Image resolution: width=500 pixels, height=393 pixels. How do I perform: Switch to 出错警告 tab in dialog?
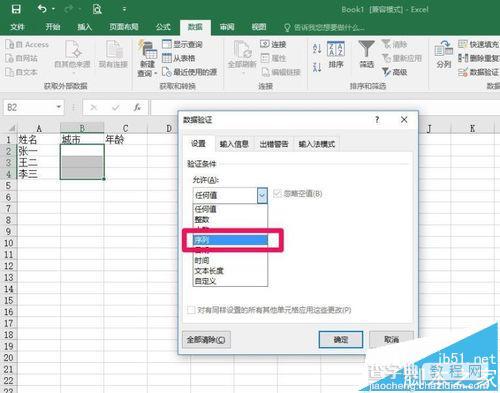[x=274, y=144]
